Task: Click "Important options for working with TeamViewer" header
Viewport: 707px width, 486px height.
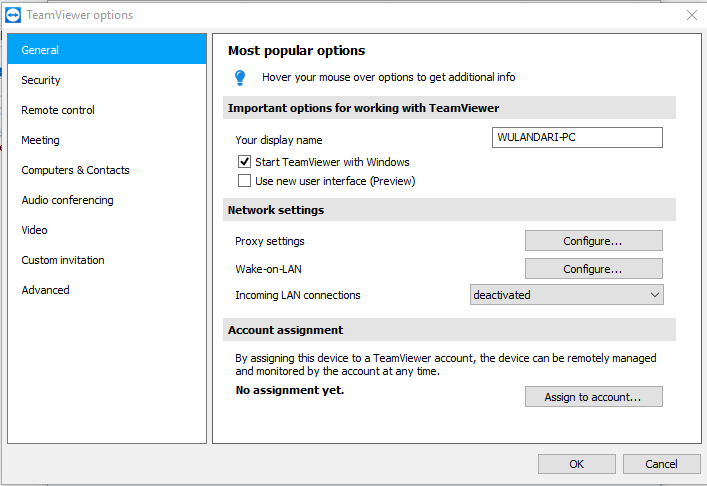Action: (x=449, y=108)
